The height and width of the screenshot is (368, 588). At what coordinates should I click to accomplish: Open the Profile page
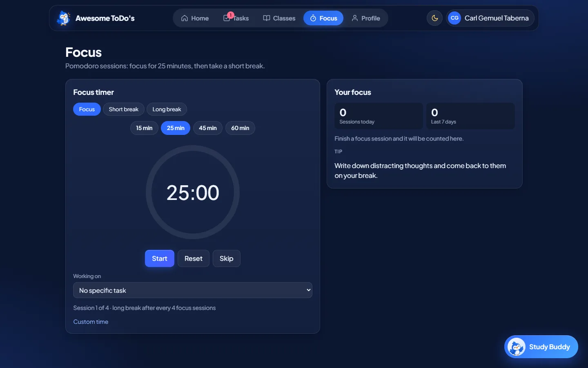pos(366,18)
